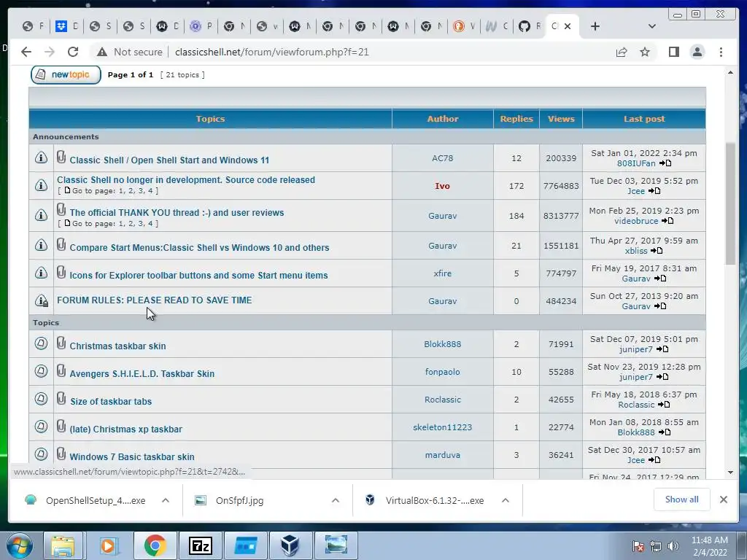Click author Blokk888 profile link
747x560 pixels.
pyautogui.click(x=443, y=344)
